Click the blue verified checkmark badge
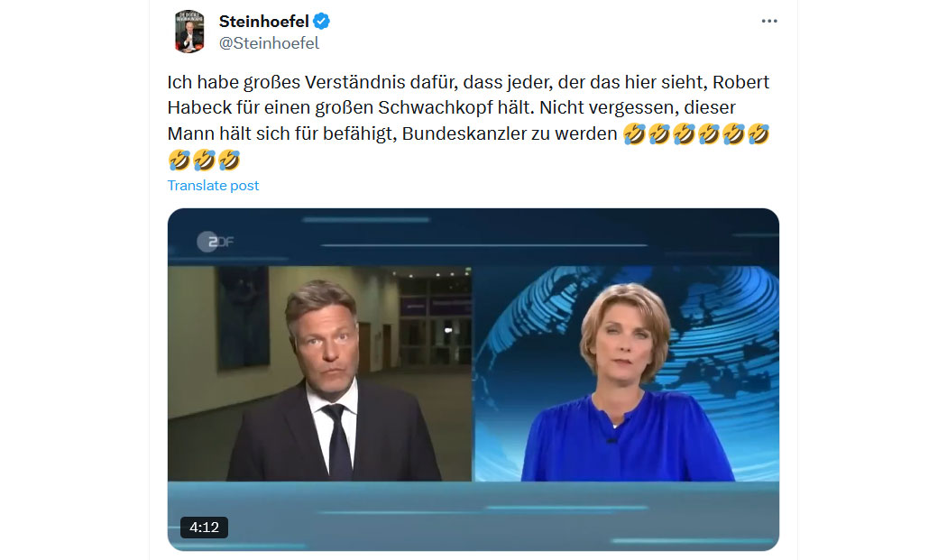This screenshot has width=947, height=560. [x=321, y=21]
